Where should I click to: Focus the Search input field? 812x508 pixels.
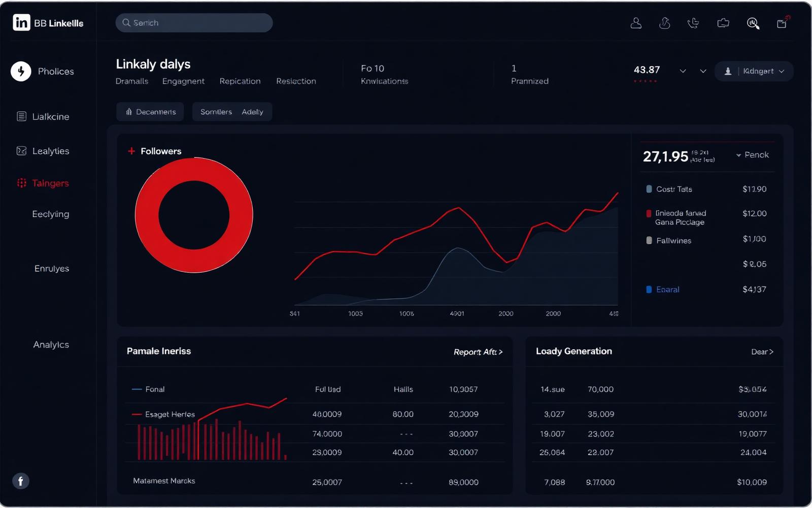[194, 23]
